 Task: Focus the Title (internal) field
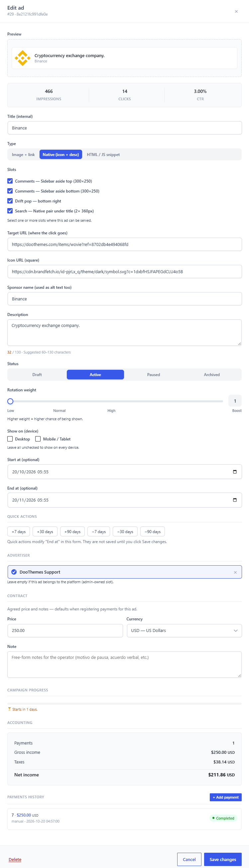click(124, 128)
